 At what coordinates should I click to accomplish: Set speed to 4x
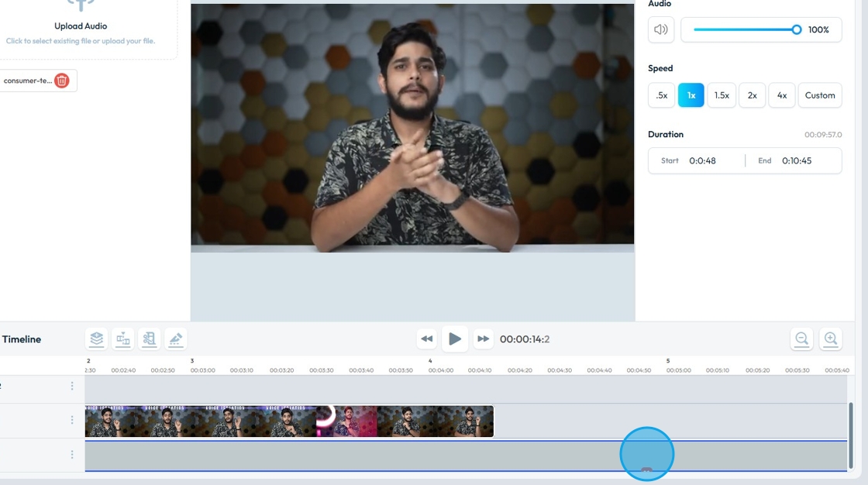782,95
